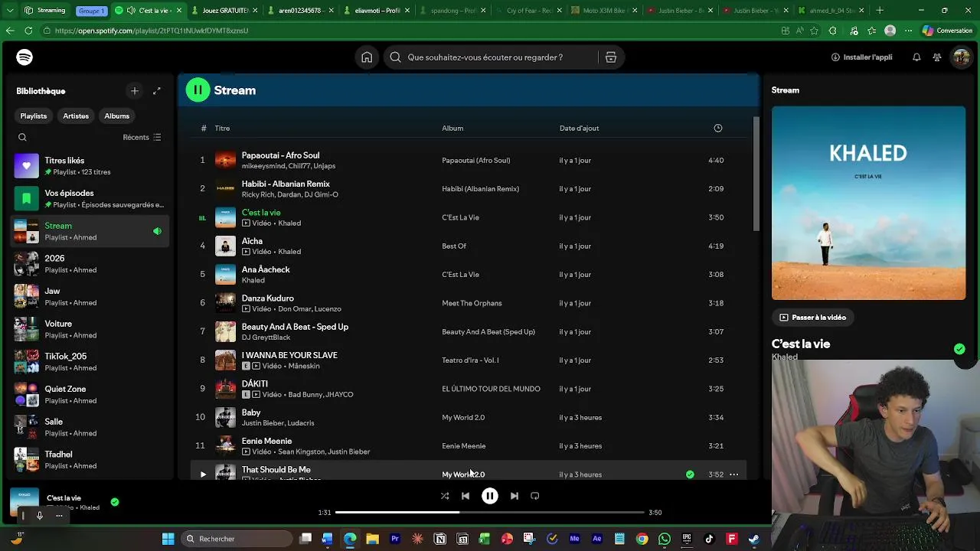
Task: Click the DÁKITI track thumbnail
Action: click(x=225, y=389)
